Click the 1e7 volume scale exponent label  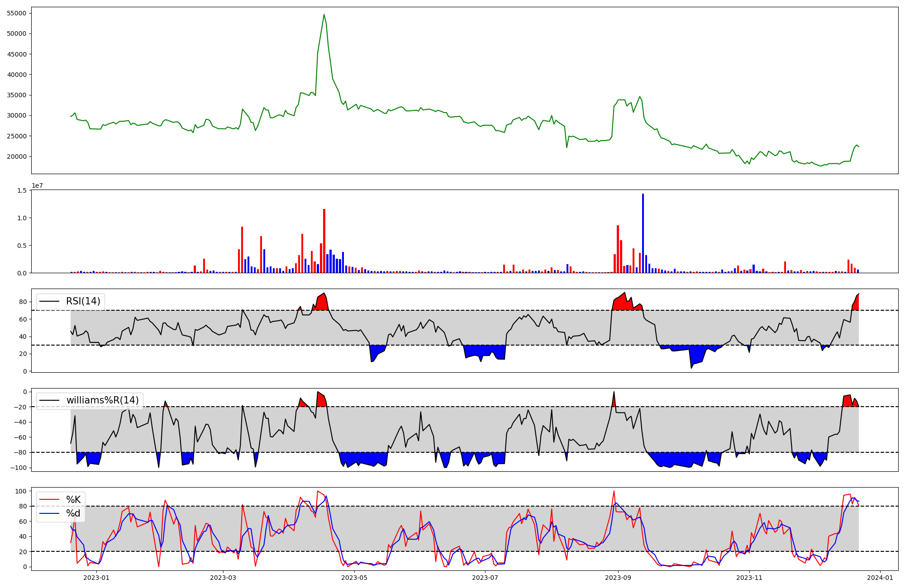pyautogui.click(x=37, y=185)
